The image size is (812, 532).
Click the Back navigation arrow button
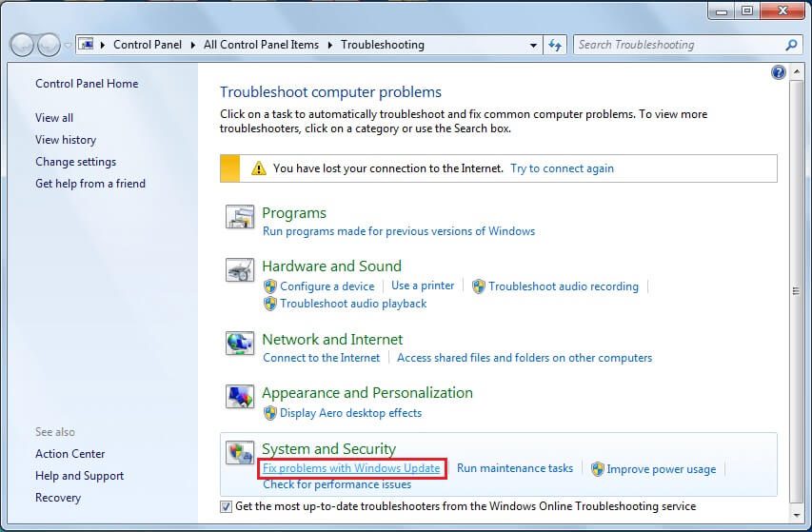click(22, 45)
